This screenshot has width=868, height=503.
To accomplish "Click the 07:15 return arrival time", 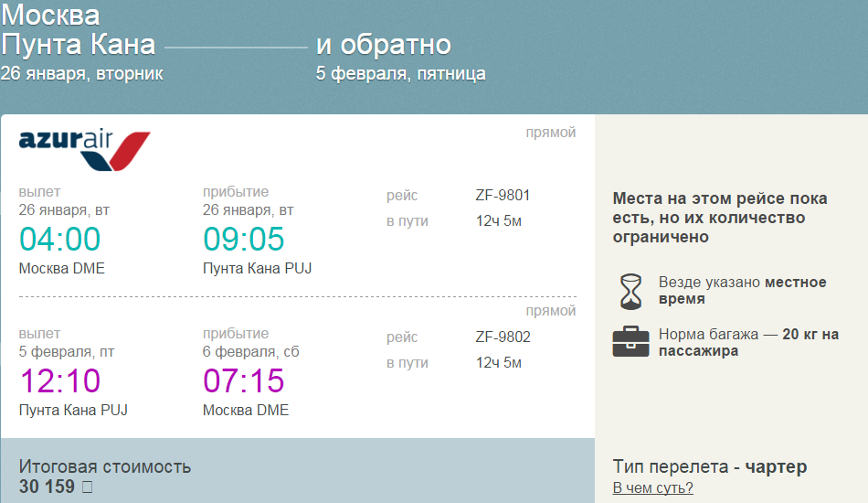I will click(x=243, y=380).
